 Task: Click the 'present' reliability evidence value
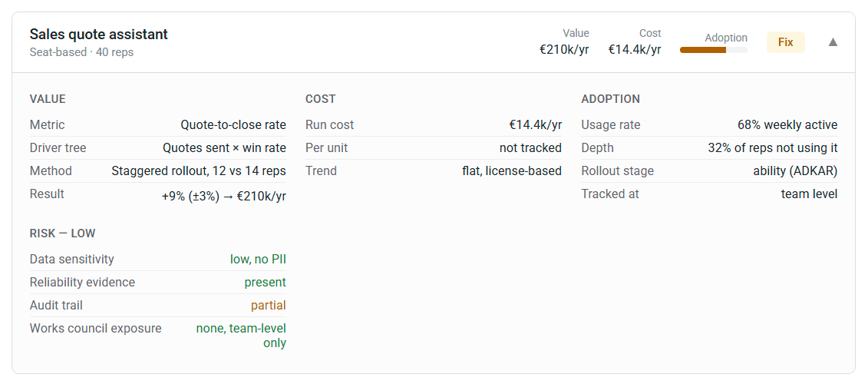click(266, 282)
